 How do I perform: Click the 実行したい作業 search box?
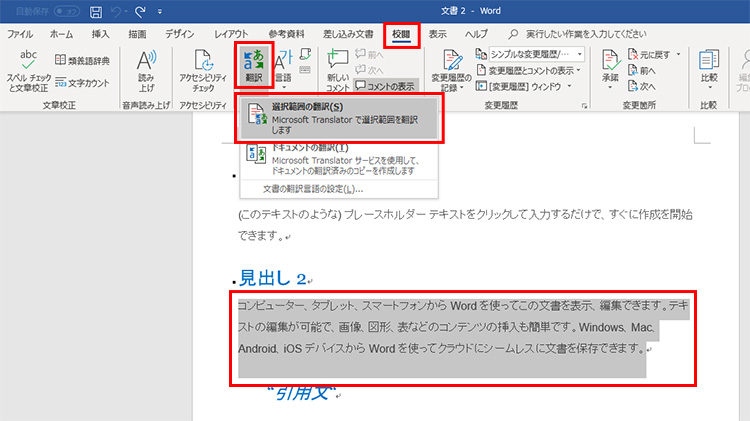591,34
